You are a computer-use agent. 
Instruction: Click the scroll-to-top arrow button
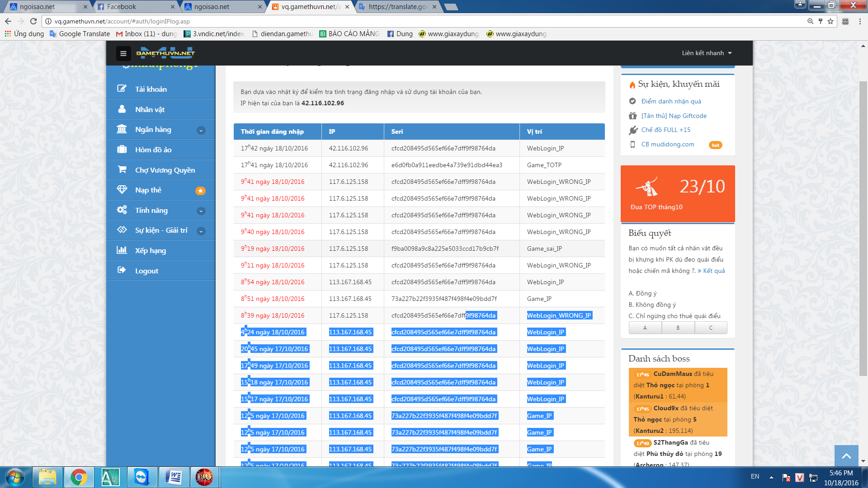[846, 456]
